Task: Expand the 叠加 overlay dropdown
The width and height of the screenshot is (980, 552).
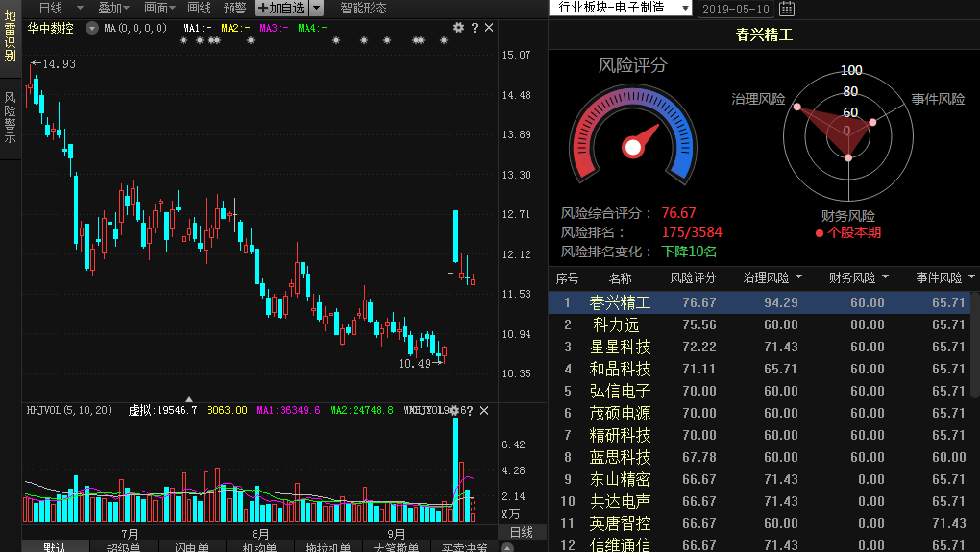Action: tap(115, 8)
